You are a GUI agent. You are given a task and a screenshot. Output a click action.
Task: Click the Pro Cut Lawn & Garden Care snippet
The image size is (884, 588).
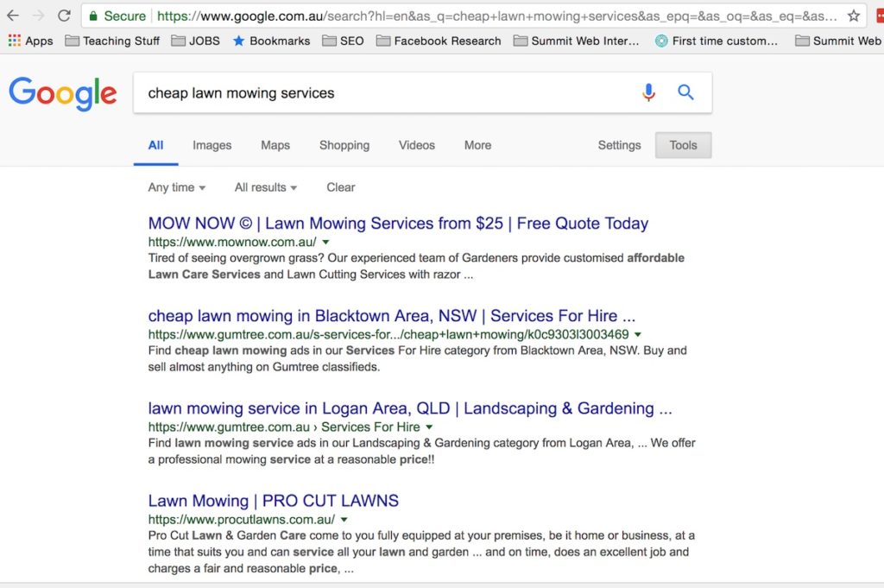click(x=421, y=552)
